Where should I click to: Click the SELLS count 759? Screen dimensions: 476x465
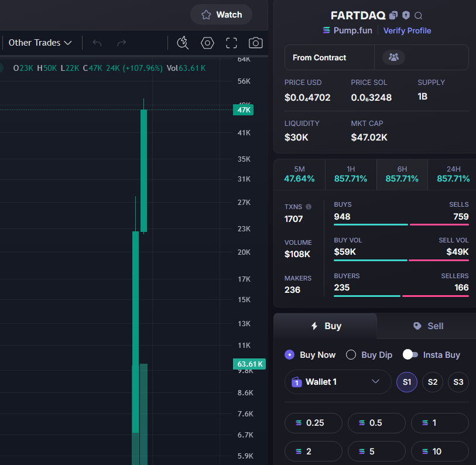tap(461, 217)
